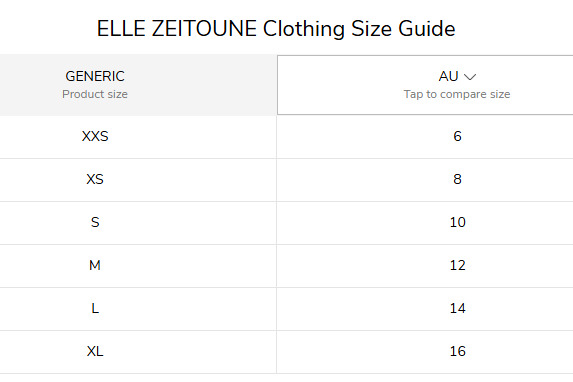The image size is (573, 382).
Task: Select the L size cell
Action: [x=138, y=309]
